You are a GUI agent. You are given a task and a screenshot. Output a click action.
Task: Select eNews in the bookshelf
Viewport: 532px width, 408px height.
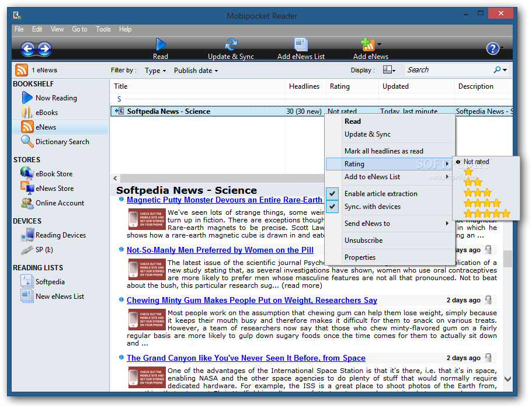(x=60, y=127)
